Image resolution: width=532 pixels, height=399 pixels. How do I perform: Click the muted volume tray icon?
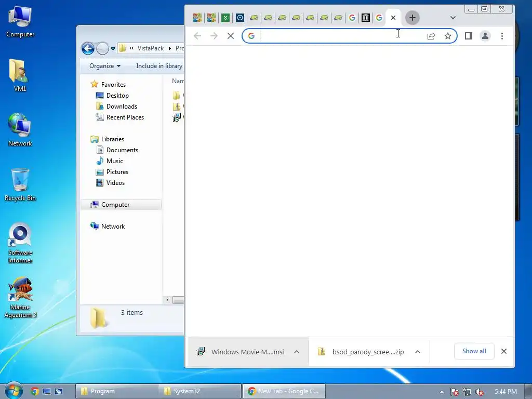pyautogui.click(x=480, y=392)
